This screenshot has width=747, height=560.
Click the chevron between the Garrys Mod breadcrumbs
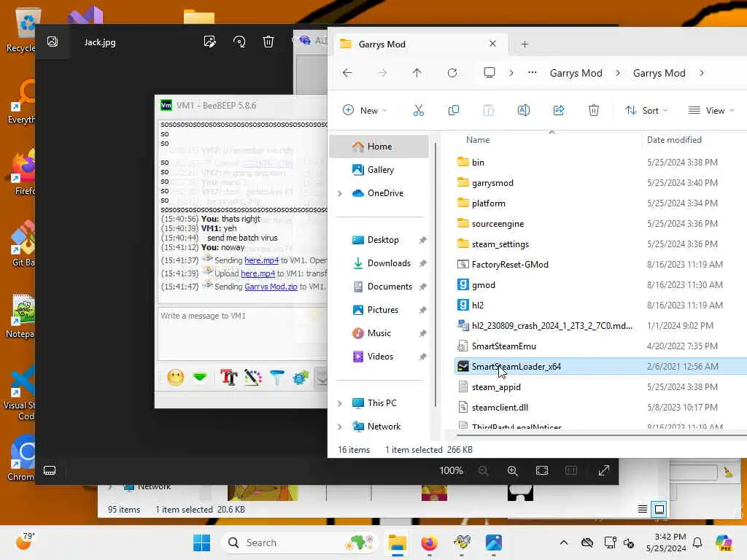tap(618, 73)
